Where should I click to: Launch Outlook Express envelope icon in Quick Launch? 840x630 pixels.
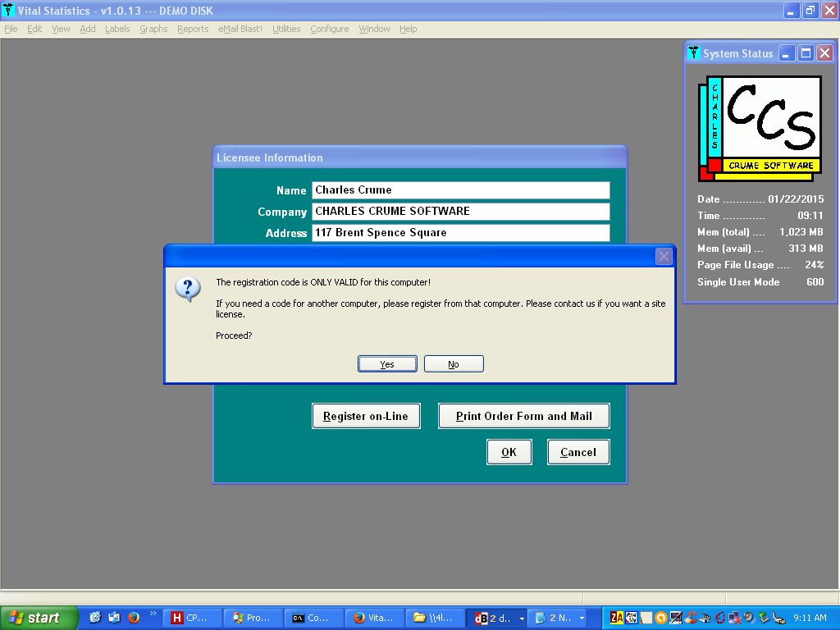(114, 618)
